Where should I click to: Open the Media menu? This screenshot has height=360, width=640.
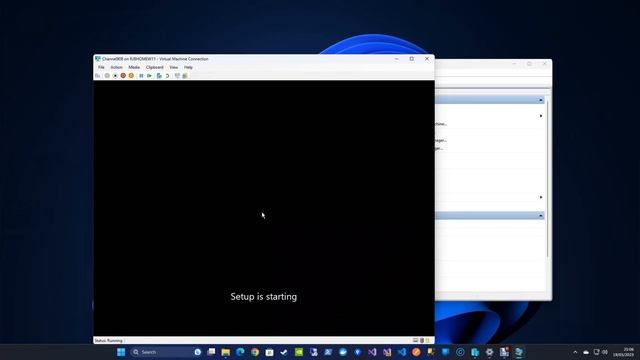click(134, 67)
